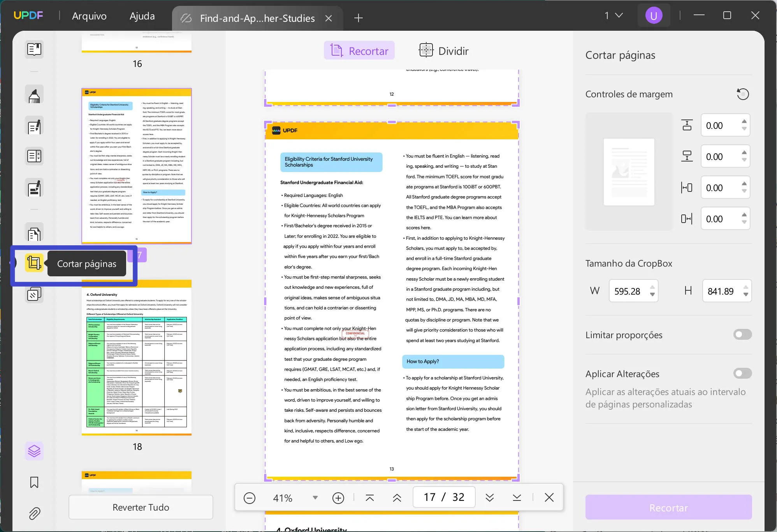
Task: Reset margin controls with the revert icon
Action: (x=743, y=94)
